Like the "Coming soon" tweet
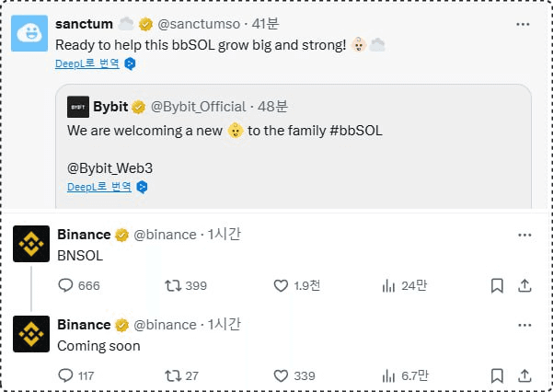Image resolution: width=553 pixels, height=392 pixels. point(282,375)
